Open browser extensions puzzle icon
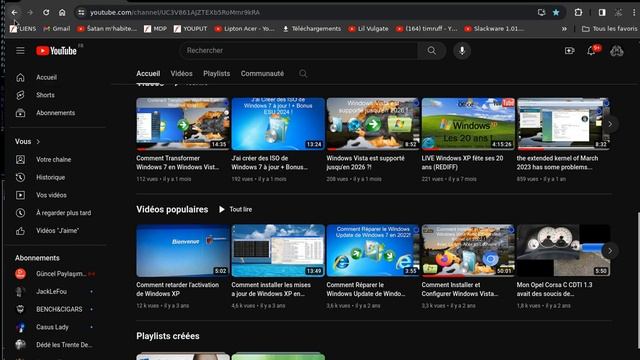Image resolution: width=640 pixels, height=360 pixels. click(x=578, y=13)
